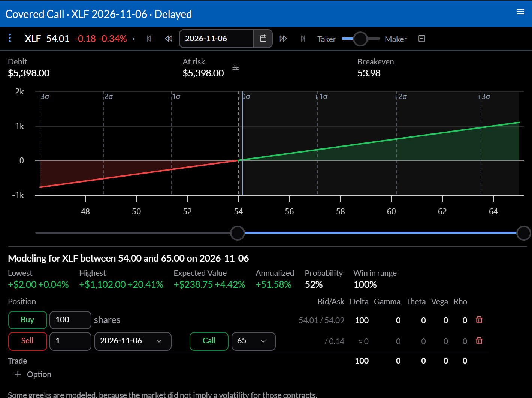
Task: Open the option expiration 2026-11-06 dropdown
Action: [x=133, y=341]
